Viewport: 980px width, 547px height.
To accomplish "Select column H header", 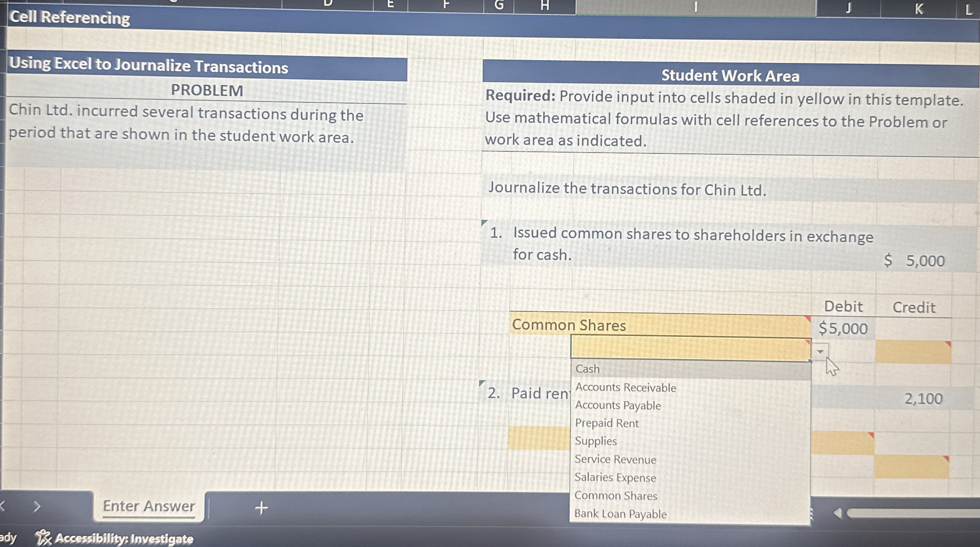I will click(544, 5).
